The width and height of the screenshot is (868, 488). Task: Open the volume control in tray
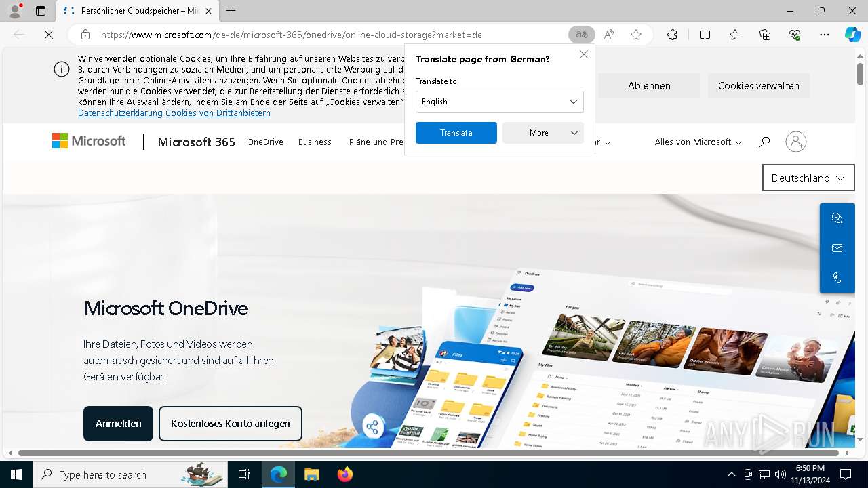[x=780, y=474]
